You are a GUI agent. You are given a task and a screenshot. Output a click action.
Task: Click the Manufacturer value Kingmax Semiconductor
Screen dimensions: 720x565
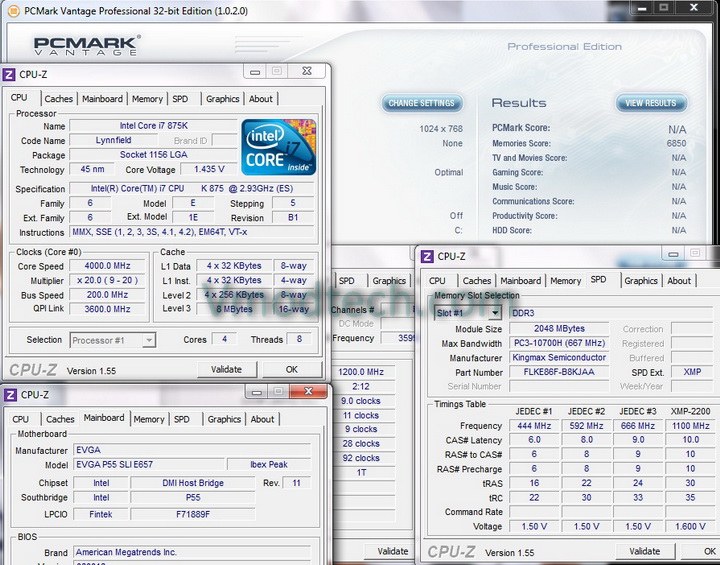559,357
